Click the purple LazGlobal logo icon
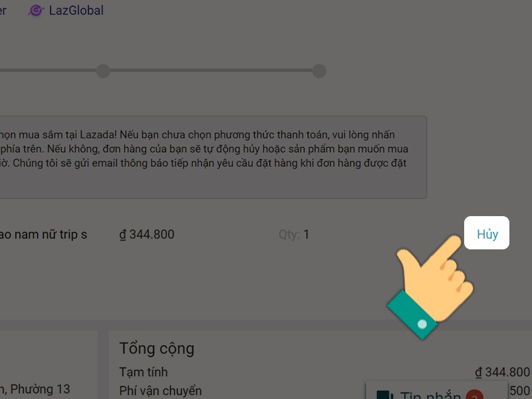 click(x=36, y=11)
